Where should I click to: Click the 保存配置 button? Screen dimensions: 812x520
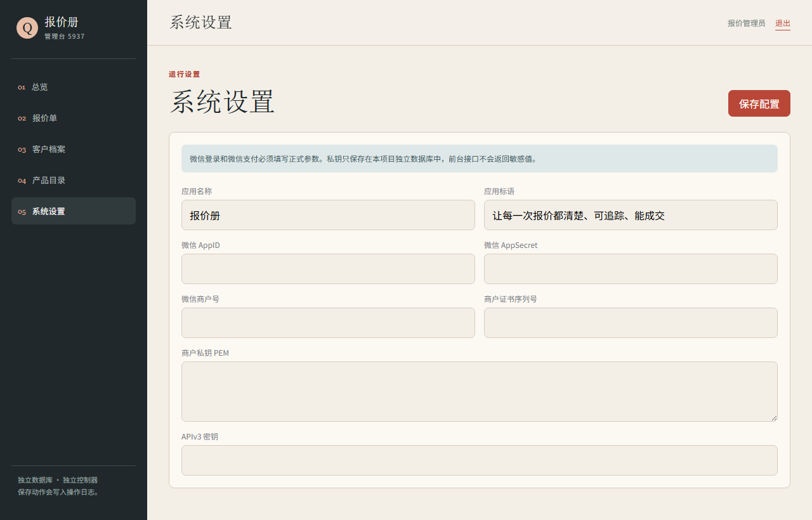pos(759,103)
